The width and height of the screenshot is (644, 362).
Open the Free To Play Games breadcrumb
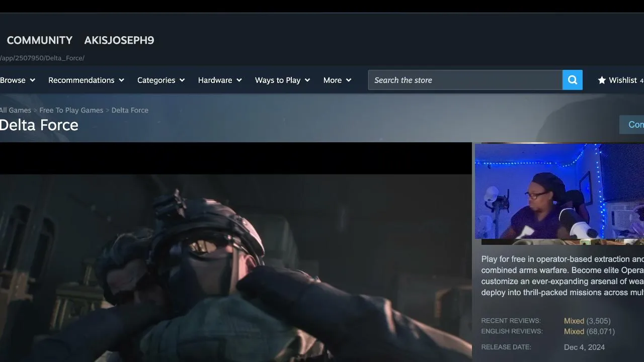coord(71,110)
